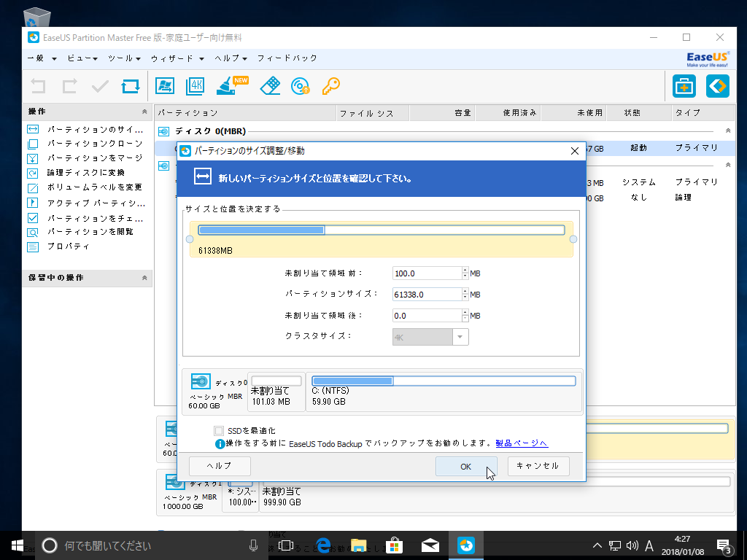The image size is (747, 560).
Task: Click the orange arrow icon at toolbar right
Action: click(x=718, y=86)
